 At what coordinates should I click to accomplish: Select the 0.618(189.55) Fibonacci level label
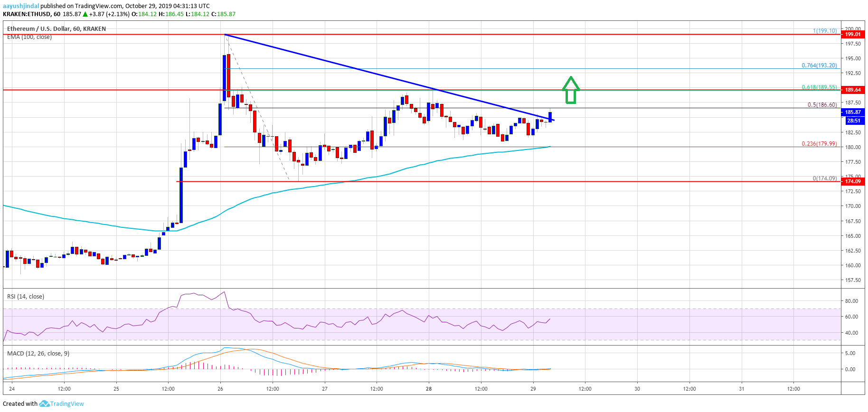pyautogui.click(x=819, y=87)
